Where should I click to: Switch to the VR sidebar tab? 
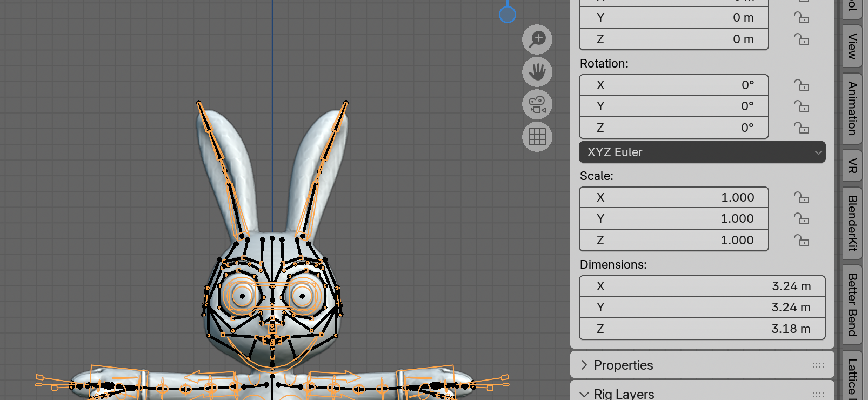coord(852,165)
